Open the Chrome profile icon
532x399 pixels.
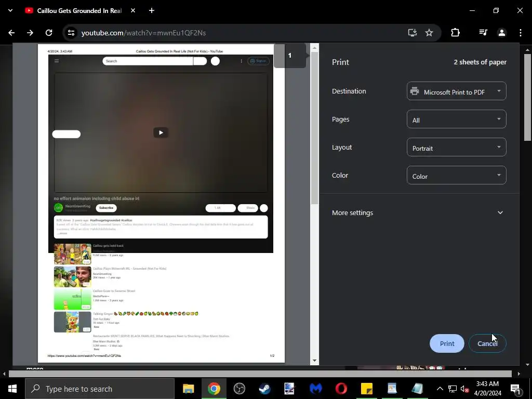click(x=502, y=33)
